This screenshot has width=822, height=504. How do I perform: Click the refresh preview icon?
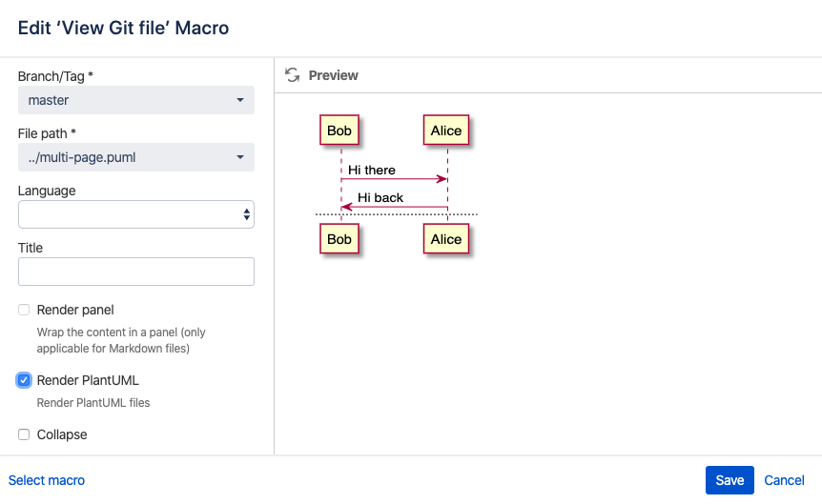[293, 75]
